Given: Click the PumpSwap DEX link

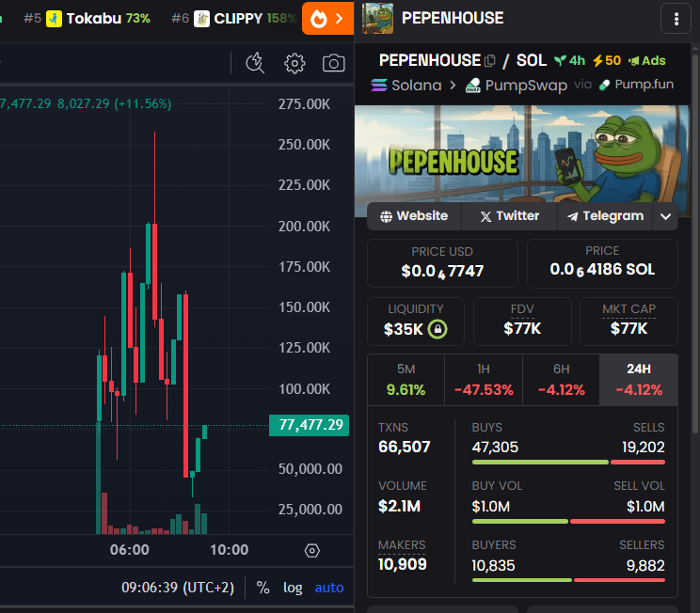Looking at the screenshot, I should coord(517,85).
